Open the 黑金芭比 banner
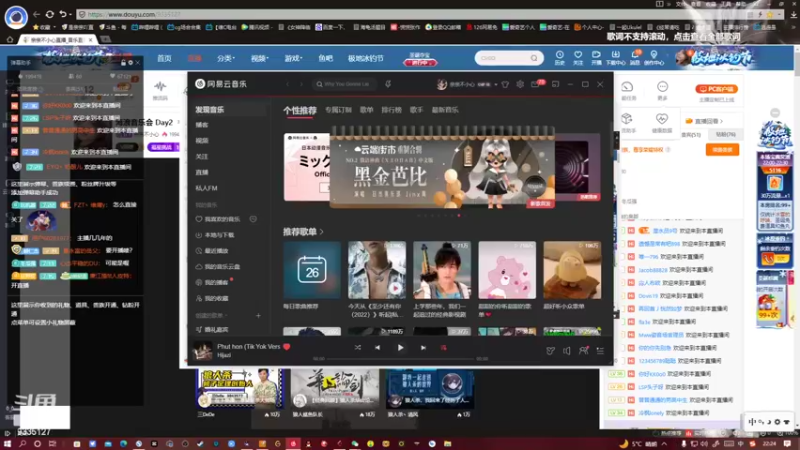 (x=442, y=168)
